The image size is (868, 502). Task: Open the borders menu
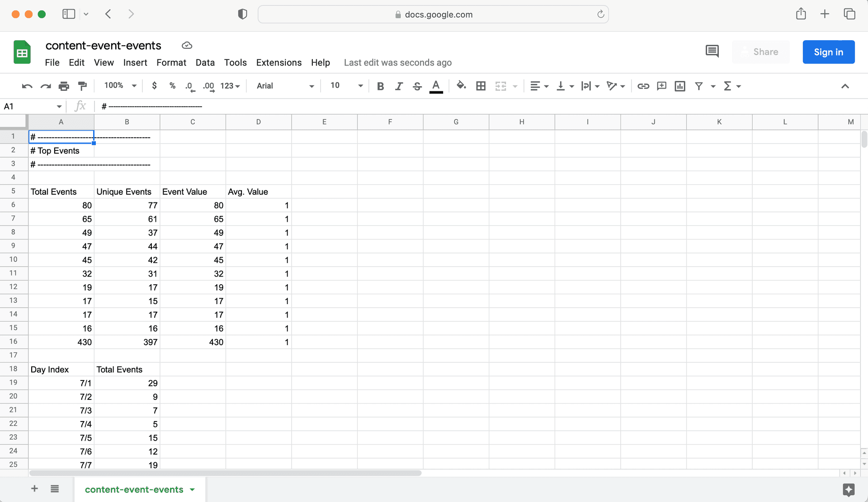(x=481, y=86)
